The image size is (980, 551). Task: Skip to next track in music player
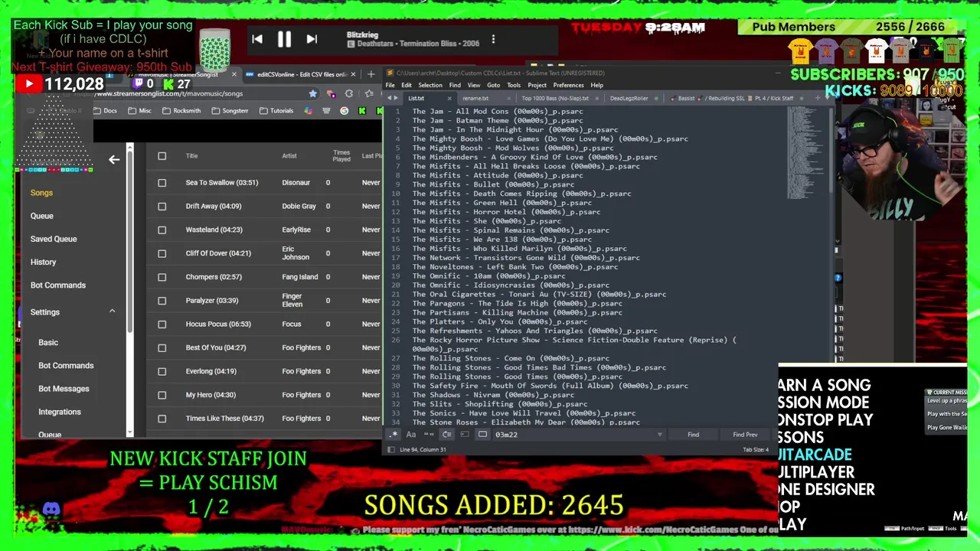(312, 39)
